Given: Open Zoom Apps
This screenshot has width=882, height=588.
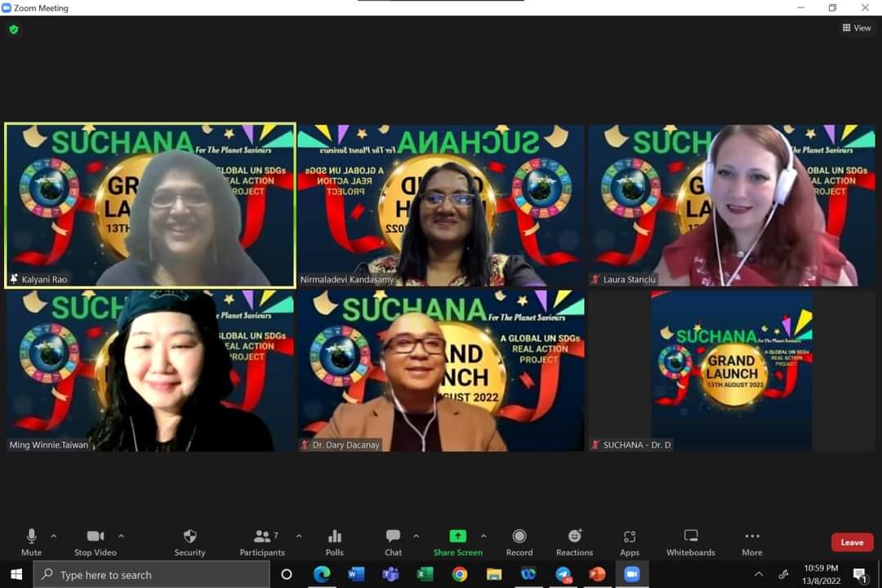Looking at the screenshot, I should (630, 542).
